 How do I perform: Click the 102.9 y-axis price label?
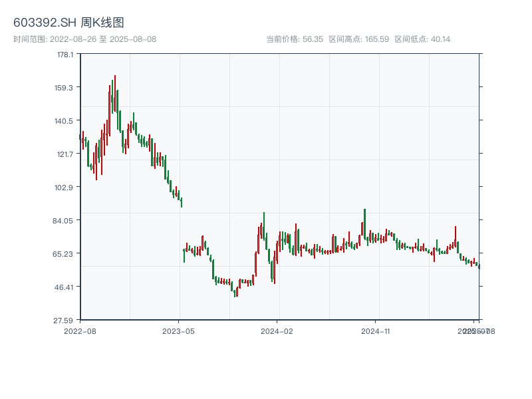65,188
